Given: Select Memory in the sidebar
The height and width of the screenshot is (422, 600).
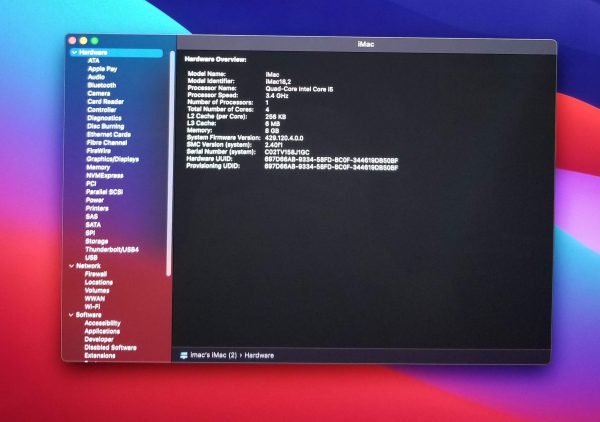Looking at the screenshot, I should tap(98, 167).
